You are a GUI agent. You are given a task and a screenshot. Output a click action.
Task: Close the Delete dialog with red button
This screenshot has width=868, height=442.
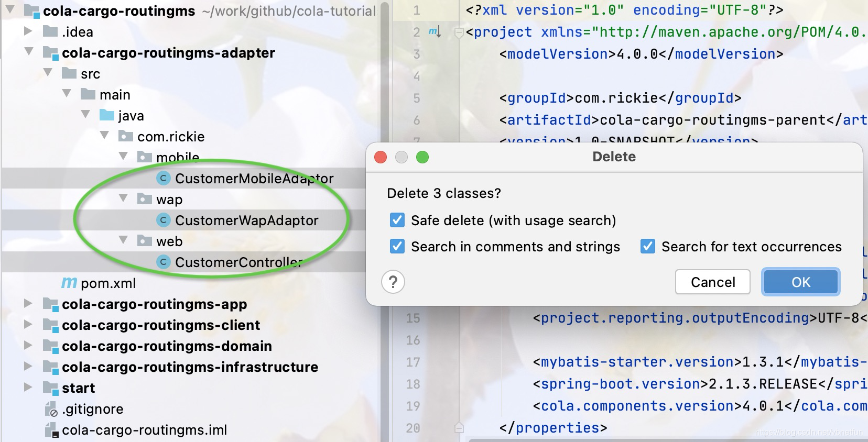(x=381, y=157)
